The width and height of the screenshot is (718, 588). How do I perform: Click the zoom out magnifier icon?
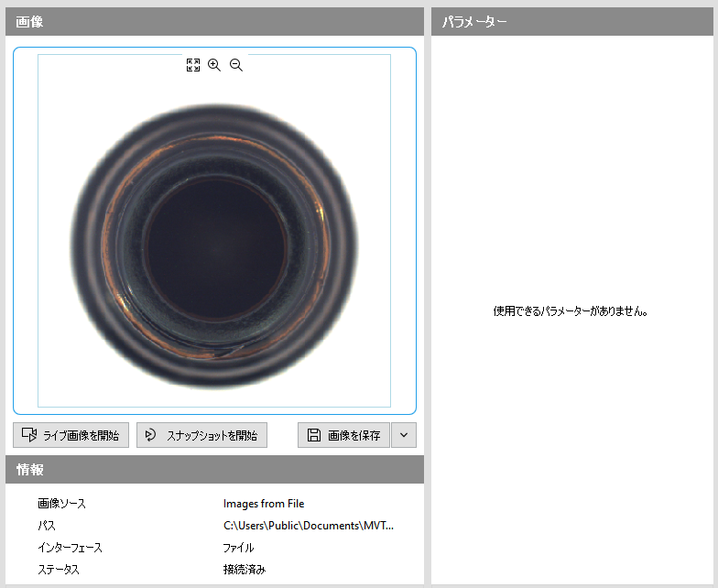236,65
